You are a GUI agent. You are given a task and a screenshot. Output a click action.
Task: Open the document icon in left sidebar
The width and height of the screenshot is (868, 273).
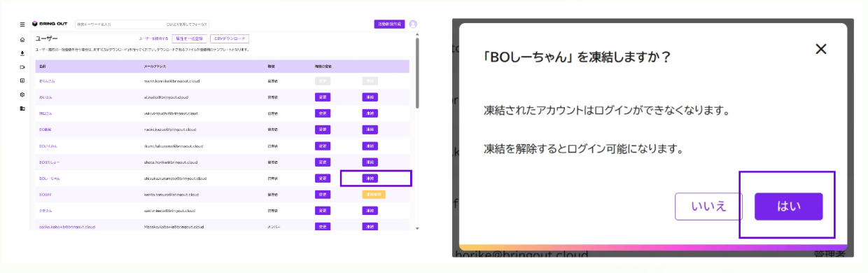point(22,80)
